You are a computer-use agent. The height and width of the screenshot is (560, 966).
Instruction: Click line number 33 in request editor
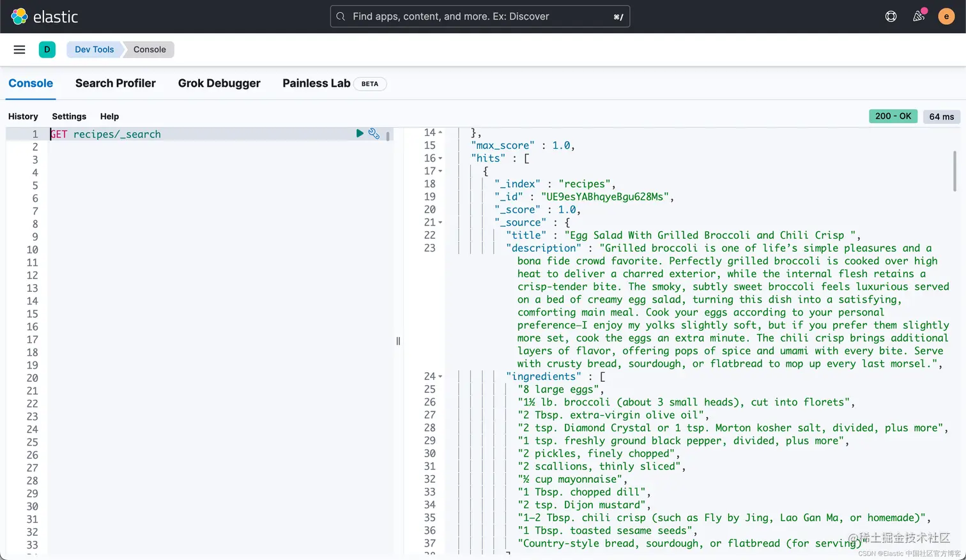tap(33, 545)
